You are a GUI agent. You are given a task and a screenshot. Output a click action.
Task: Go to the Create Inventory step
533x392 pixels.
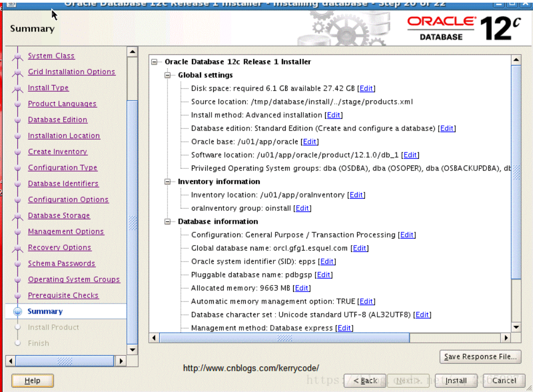[58, 151]
